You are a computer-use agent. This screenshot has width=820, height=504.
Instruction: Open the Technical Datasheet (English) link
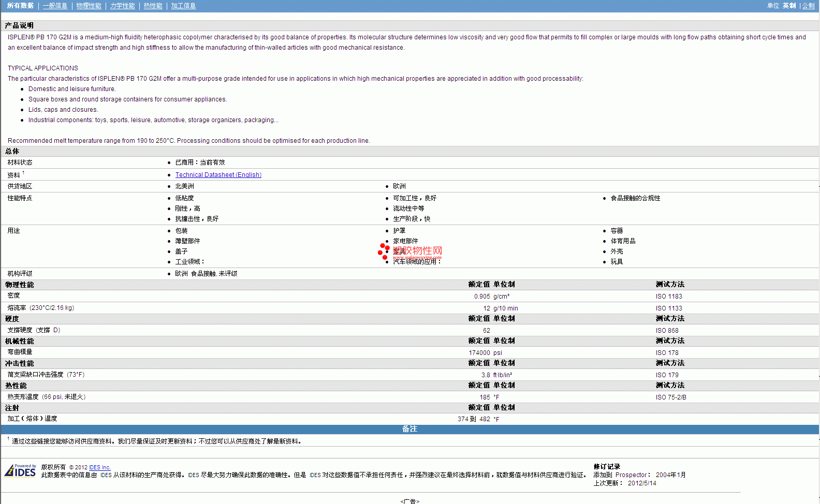[218, 175]
